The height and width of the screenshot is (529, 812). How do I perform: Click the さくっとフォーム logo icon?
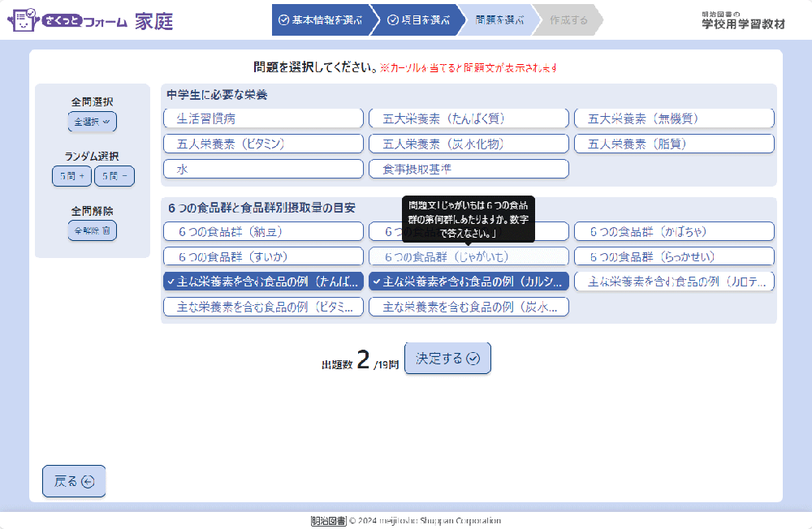(x=24, y=19)
